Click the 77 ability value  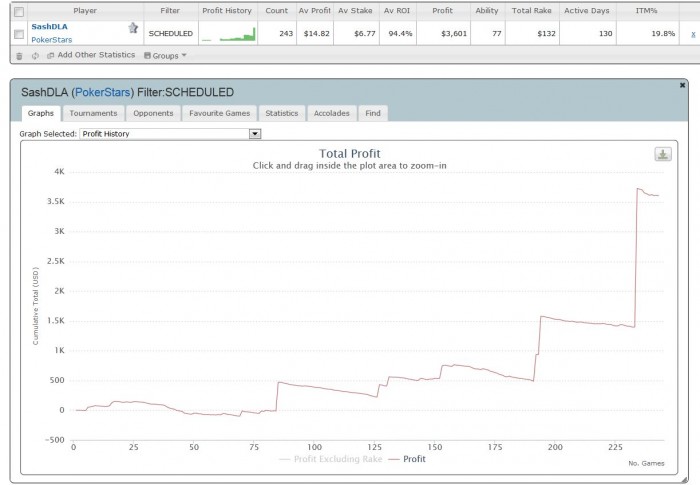[497, 33]
